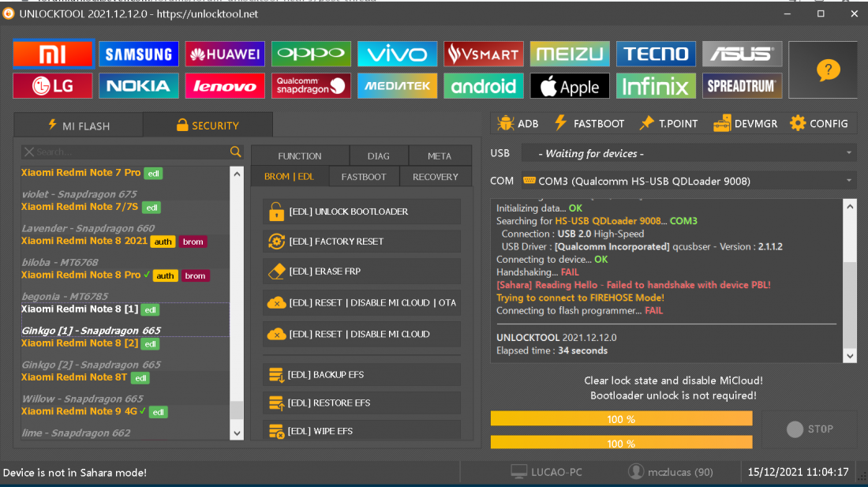Open the CONFIG settings
Screen dimensions: 868x487
click(819, 123)
